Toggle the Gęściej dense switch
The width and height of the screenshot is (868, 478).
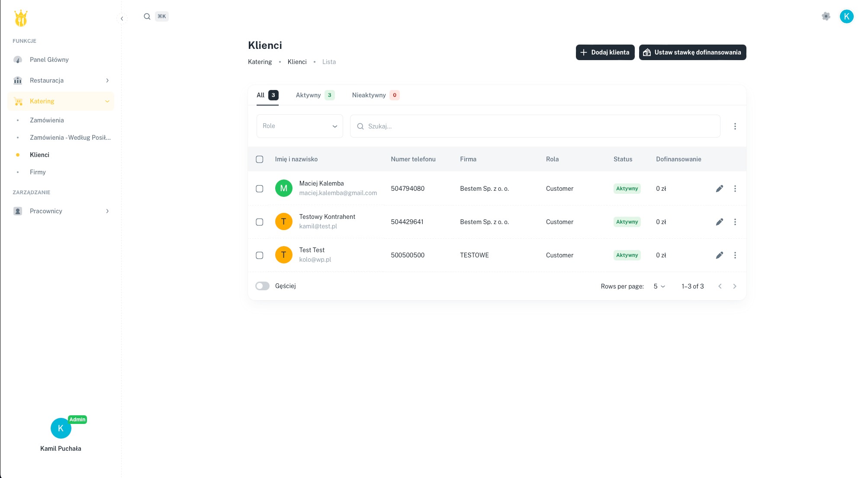(x=262, y=286)
